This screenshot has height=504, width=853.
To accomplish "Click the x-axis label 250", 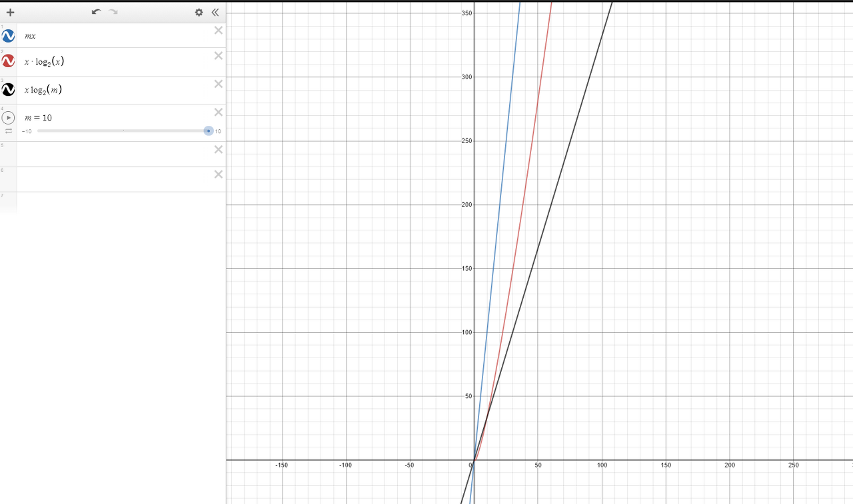I will tap(794, 465).
